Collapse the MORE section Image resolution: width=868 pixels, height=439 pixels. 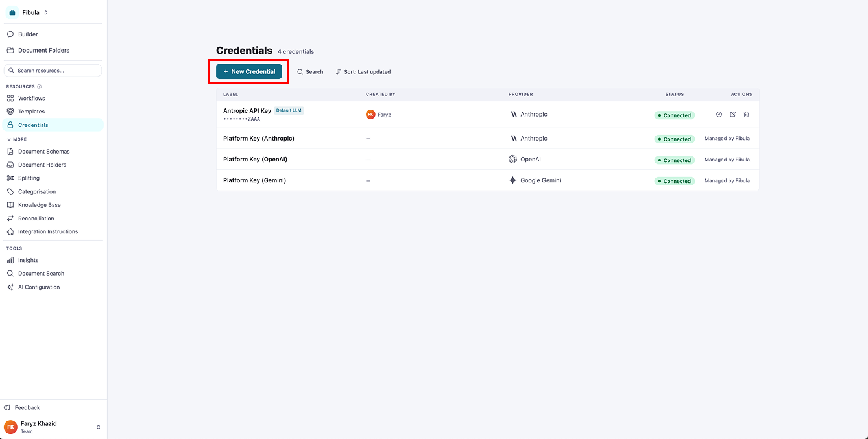(17, 139)
